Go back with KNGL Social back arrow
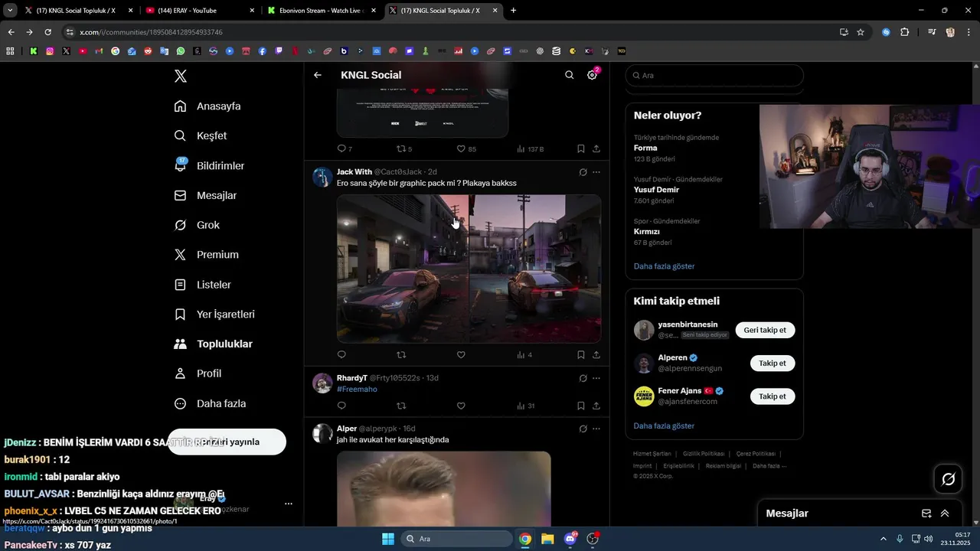Image resolution: width=980 pixels, height=551 pixels. (318, 75)
